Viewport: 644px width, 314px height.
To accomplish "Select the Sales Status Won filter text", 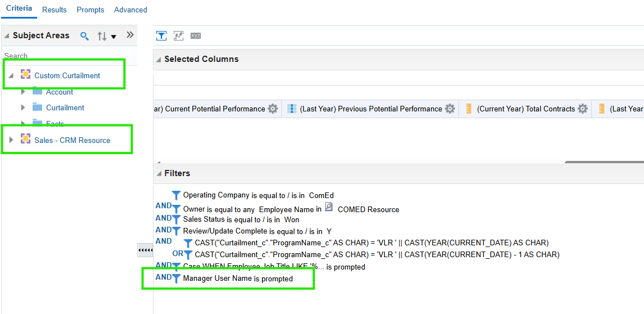I will (x=241, y=219).
